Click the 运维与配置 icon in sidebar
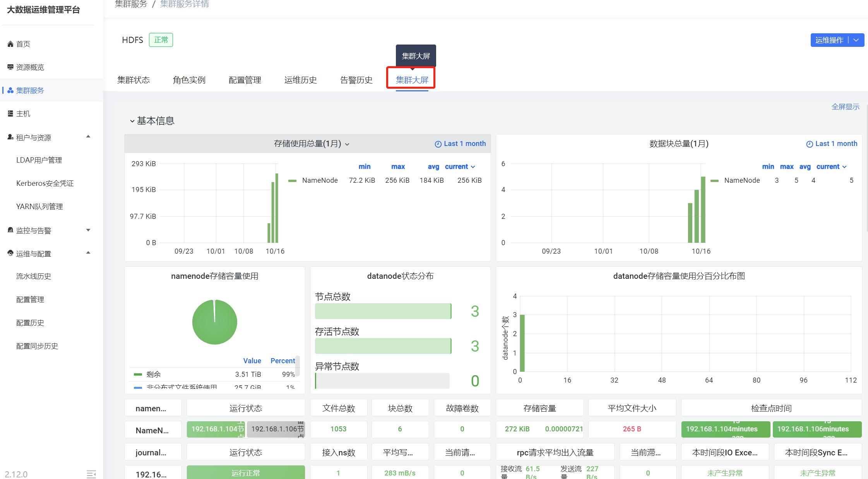The width and height of the screenshot is (868, 479). tap(10, 253)
